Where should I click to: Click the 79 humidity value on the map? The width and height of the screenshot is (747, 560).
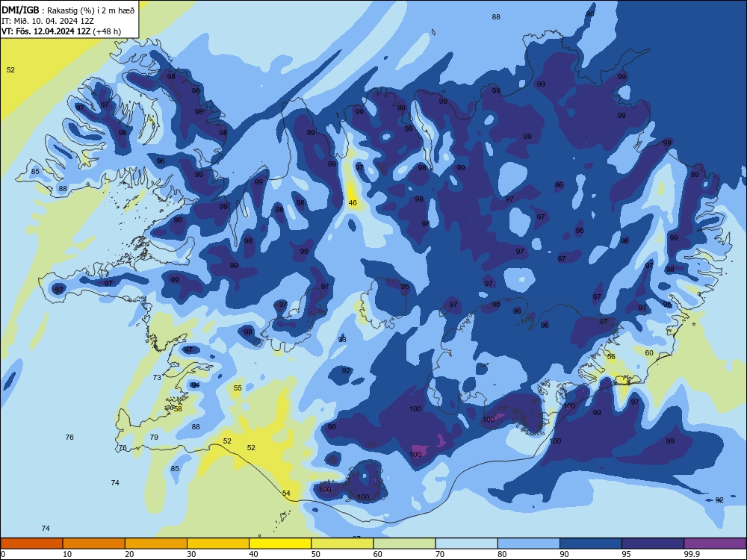tap(154, 437)
